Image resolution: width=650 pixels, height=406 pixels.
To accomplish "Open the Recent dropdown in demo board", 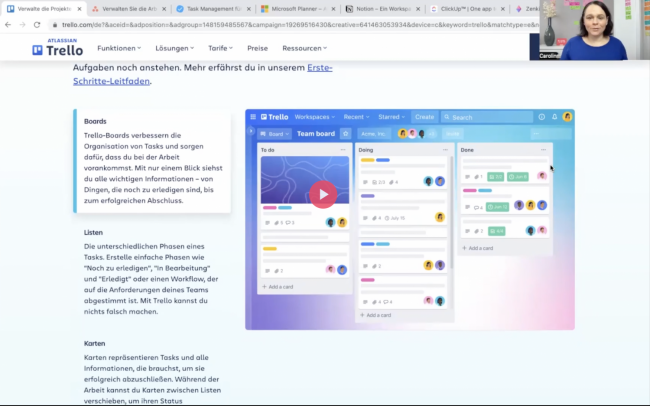I will click(x=357, y=117).
